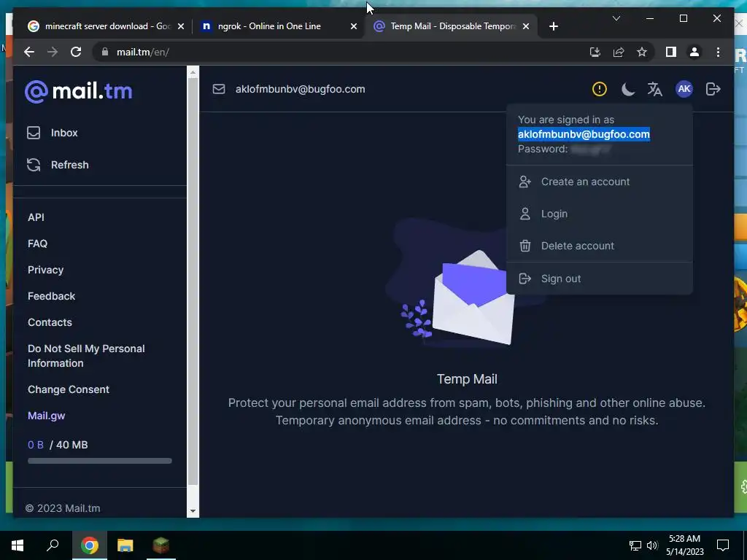This screenshot has width=747, height=560.
Task: Toggle dark mode moon icon
Action: pos(628,89)
